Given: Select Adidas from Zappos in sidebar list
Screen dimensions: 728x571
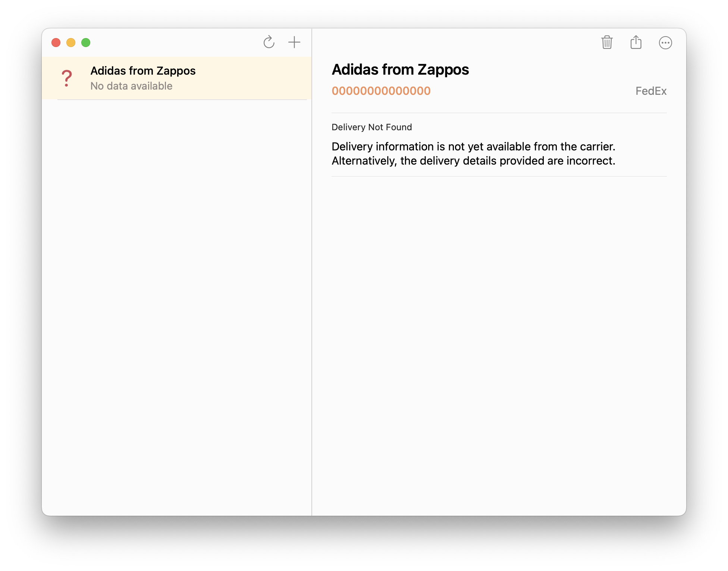Looking at the screenshot, I should [x=143, y=71].
